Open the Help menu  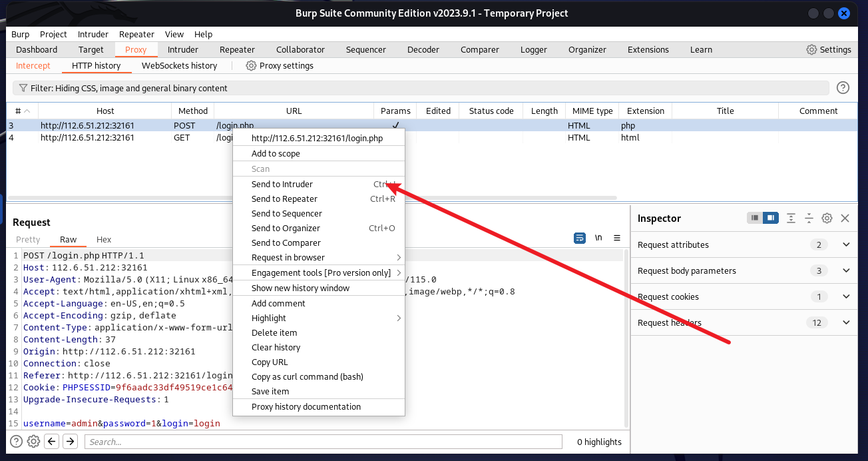point(204,34)
